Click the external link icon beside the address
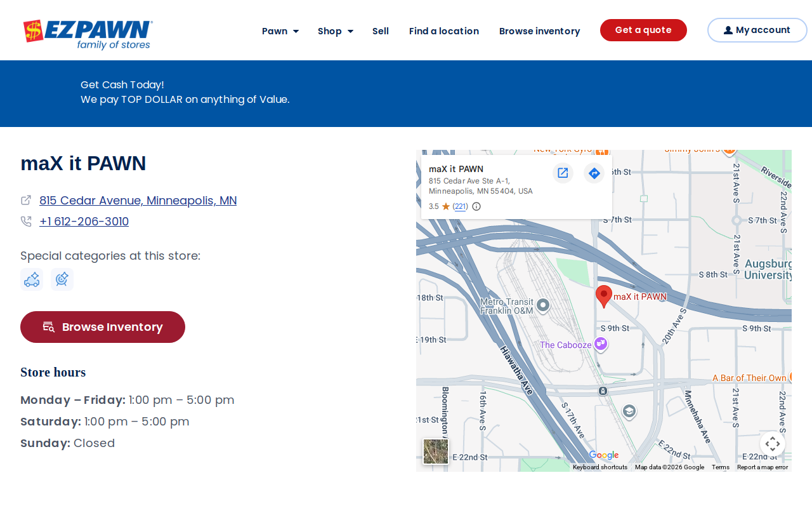The image size is (812, 508). point(26,200)
